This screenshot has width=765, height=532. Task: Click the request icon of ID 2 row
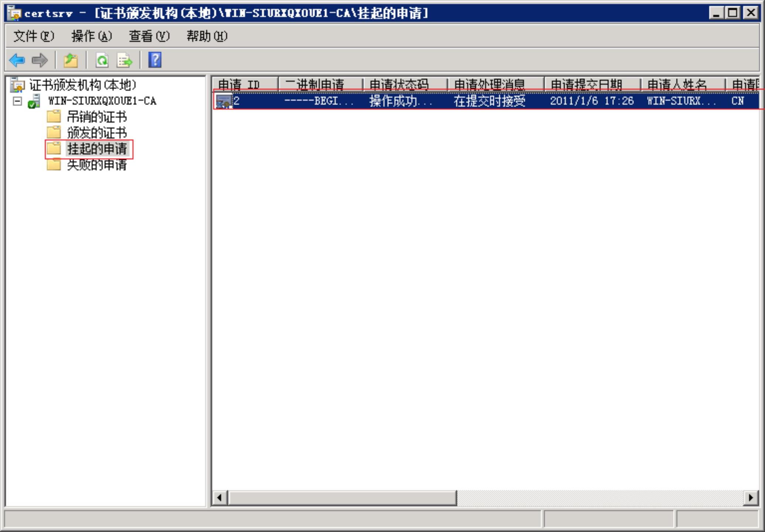click(x=224, y=101)
